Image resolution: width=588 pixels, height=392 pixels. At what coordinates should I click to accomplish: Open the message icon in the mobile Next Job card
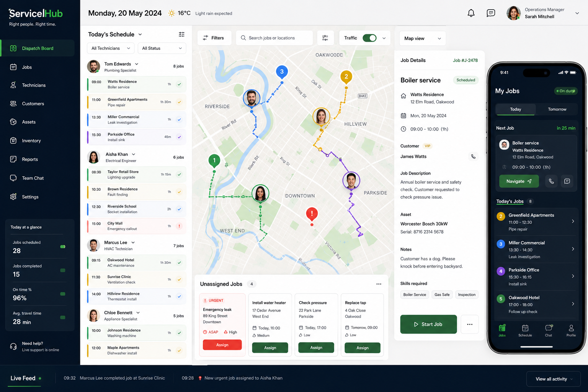tap(567, 181)
